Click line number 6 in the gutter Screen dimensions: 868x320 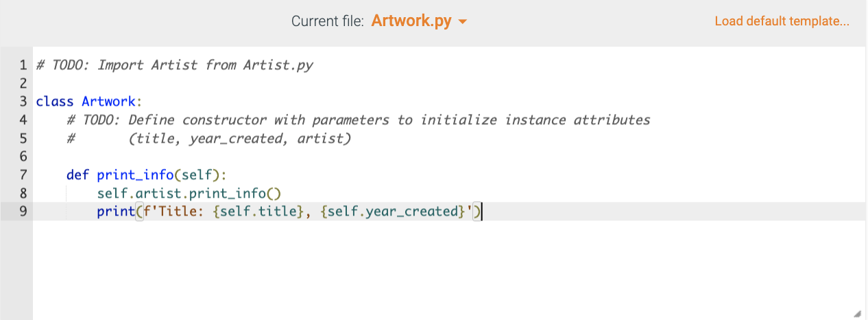pyautogui.click(x=23, y=157)
